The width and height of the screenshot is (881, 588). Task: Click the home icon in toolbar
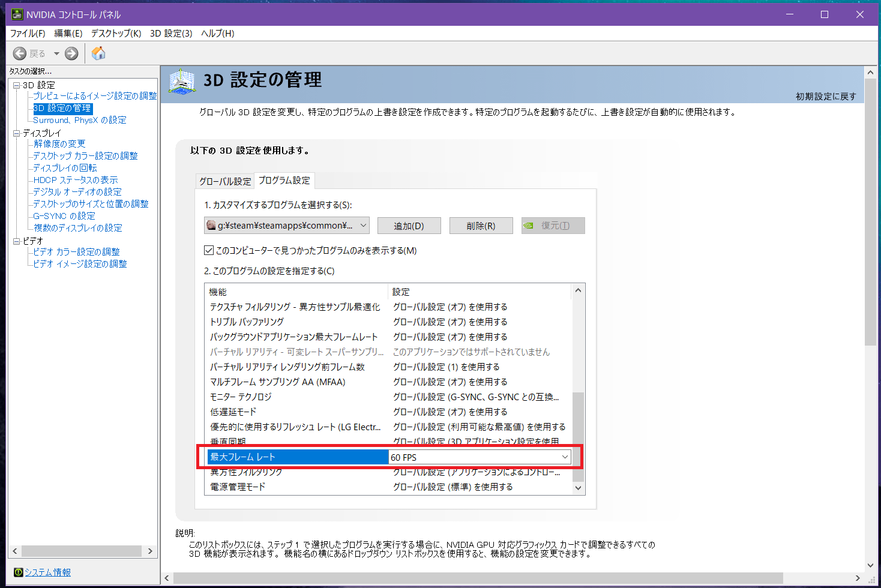tap(98, 53)
